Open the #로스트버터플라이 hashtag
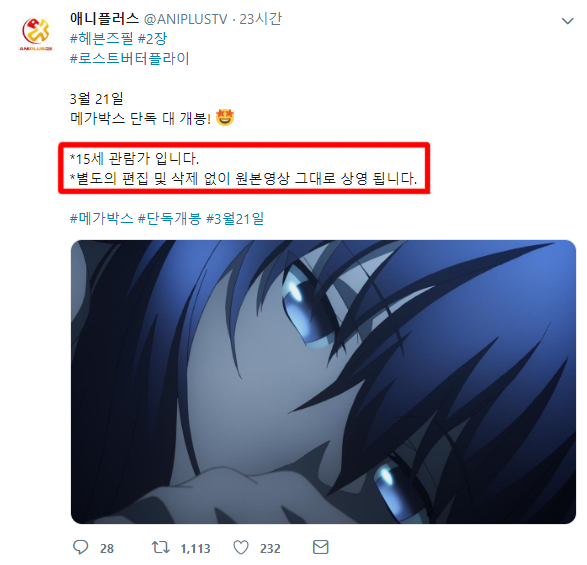587x565 pixels. [130, 58]
